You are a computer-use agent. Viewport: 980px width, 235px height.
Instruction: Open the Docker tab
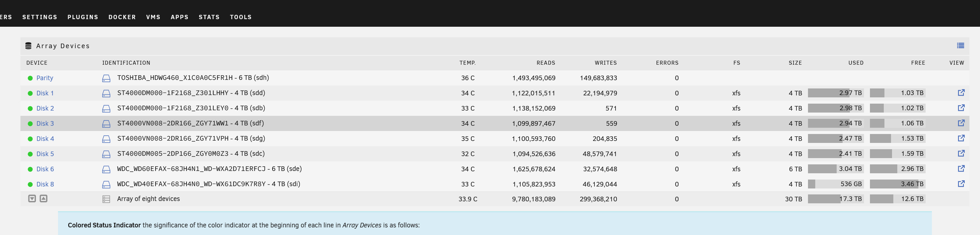[x=122, y=17]
